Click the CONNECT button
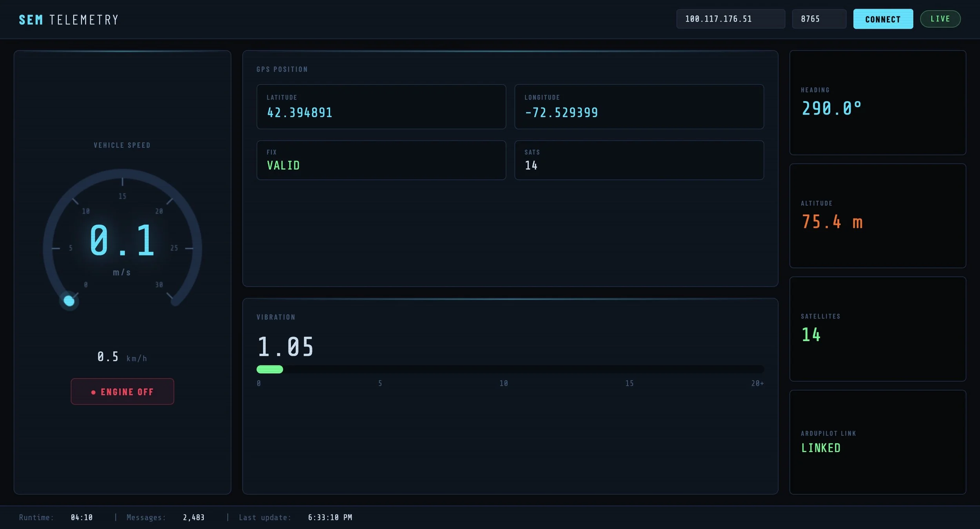The height and width of the screenshot is (529, 980). pos(883,19)
